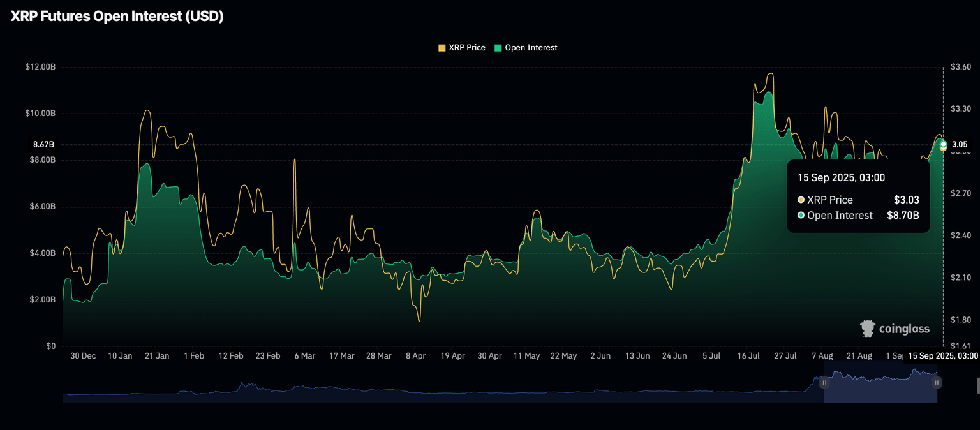Select the 21 Jan date on x-axis
The height and width of the screenshot is (430, 980).
point(157,356)
